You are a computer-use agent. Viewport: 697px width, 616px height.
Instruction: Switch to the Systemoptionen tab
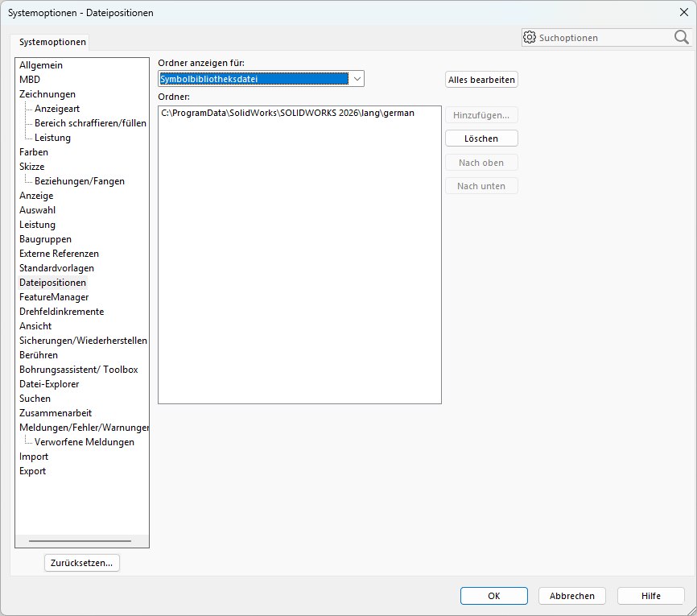click(x=52, y=41)
